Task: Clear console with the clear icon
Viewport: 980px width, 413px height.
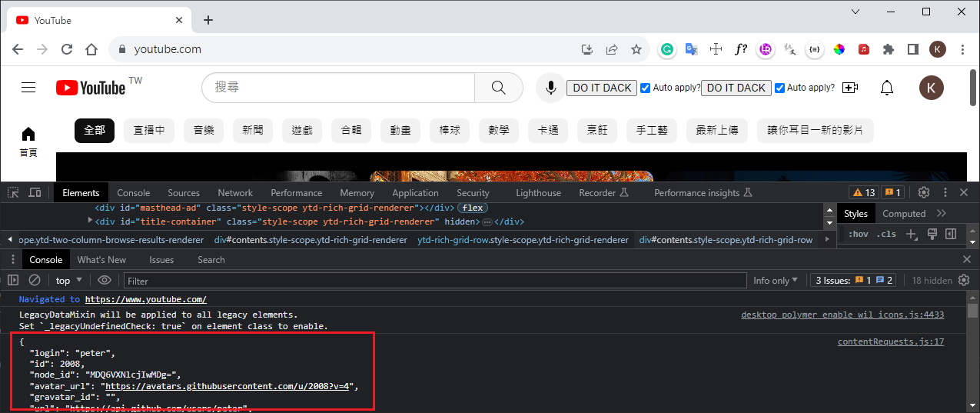Action: pos(35,281)
